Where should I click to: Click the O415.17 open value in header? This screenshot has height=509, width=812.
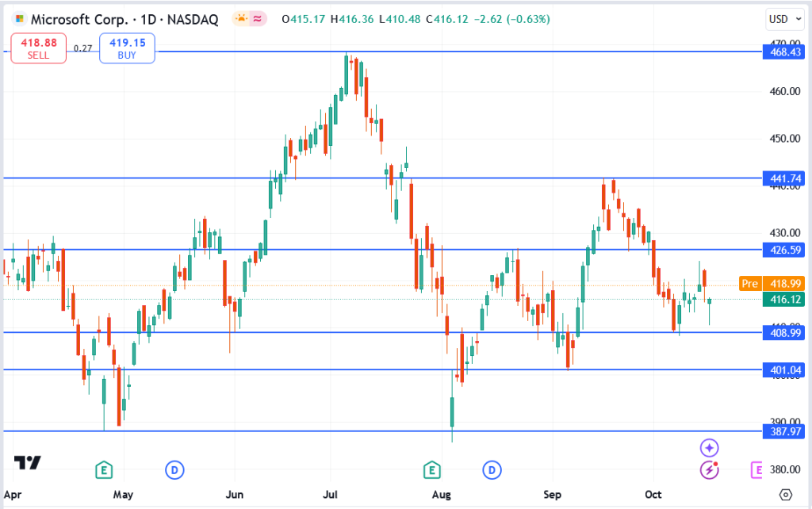click(304, 19)
